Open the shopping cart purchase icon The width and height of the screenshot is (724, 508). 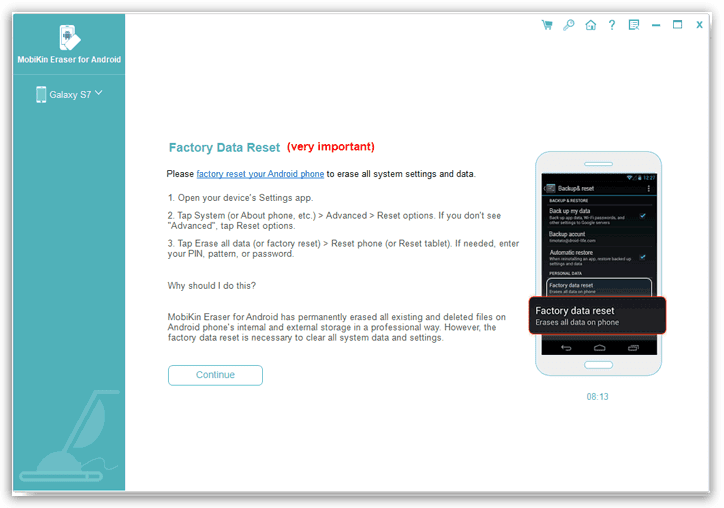pos(547,25)
